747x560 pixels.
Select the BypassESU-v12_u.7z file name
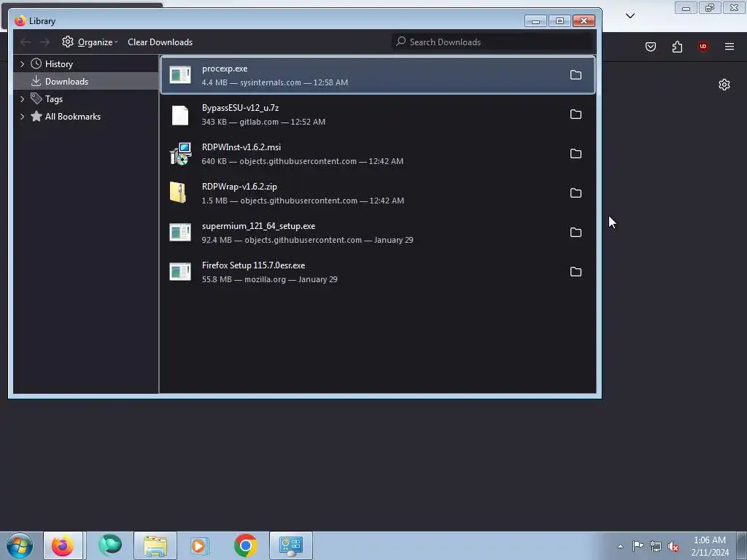coord(240,108)
